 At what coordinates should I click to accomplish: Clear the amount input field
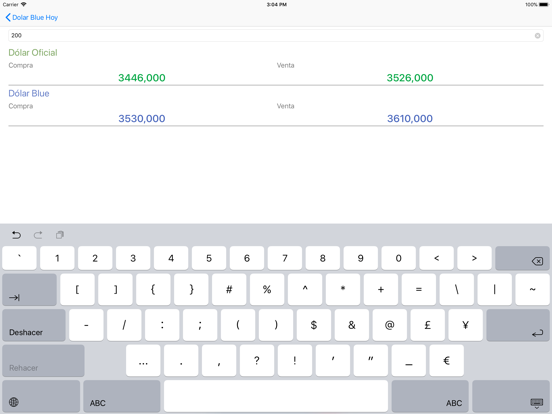pos(537,36)
